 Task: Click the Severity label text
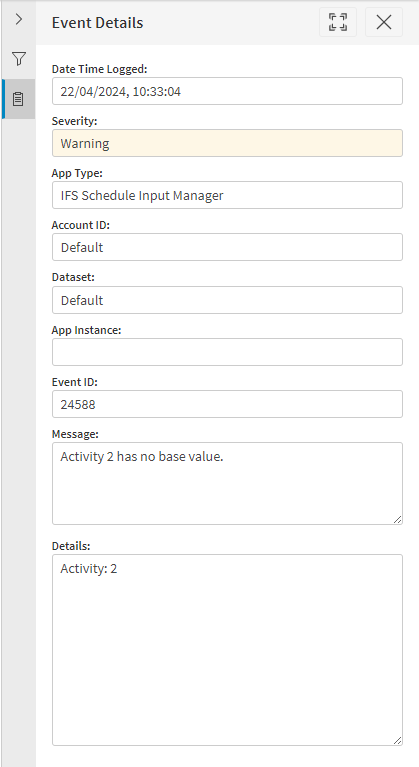[x=75, y=121]
